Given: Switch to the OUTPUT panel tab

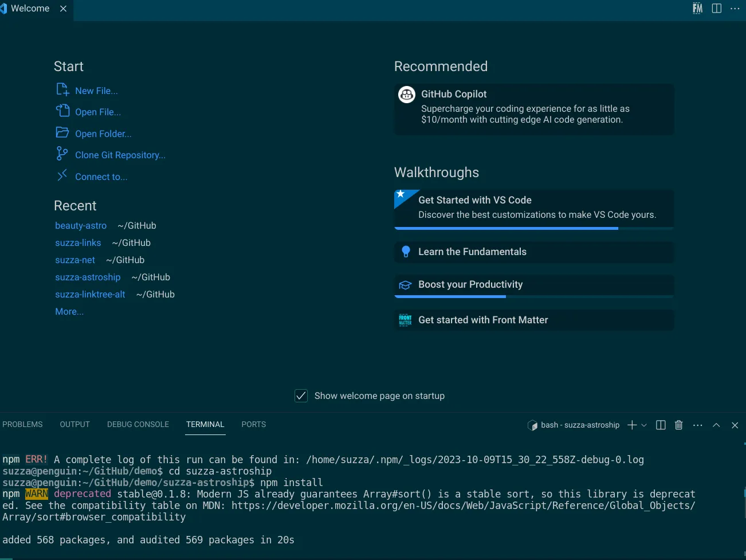Looking at the screenshot, I should pyautogui.click(x=75, y=425).
